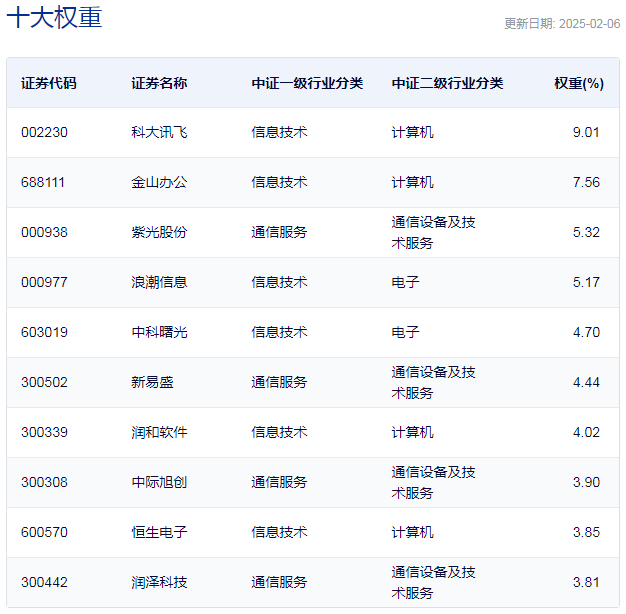Click the 证券代码 column header
The height and width of the screenshot is (614, 626).
coord(48,83)
